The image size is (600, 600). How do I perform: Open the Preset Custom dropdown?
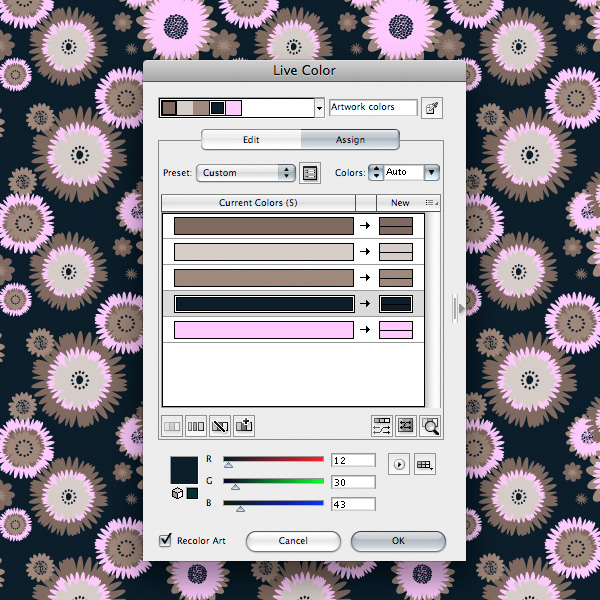tap(246, 173)
